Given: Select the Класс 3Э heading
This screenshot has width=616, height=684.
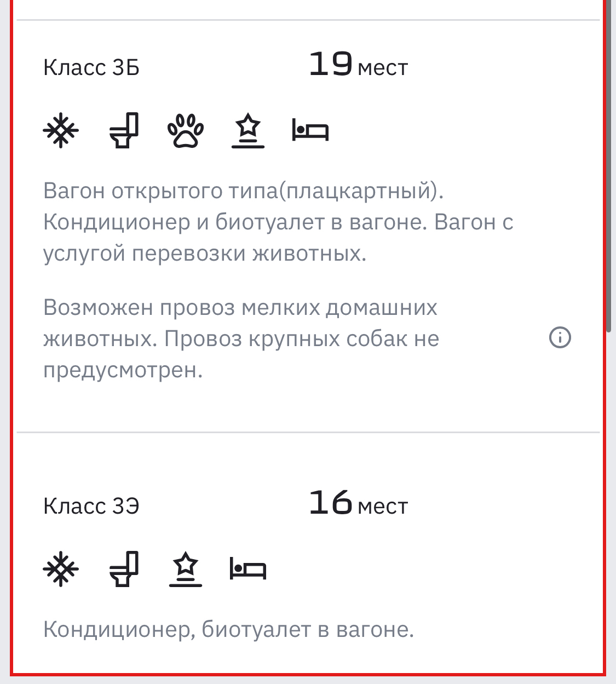Looking at the screenshot, I should 91,506.
